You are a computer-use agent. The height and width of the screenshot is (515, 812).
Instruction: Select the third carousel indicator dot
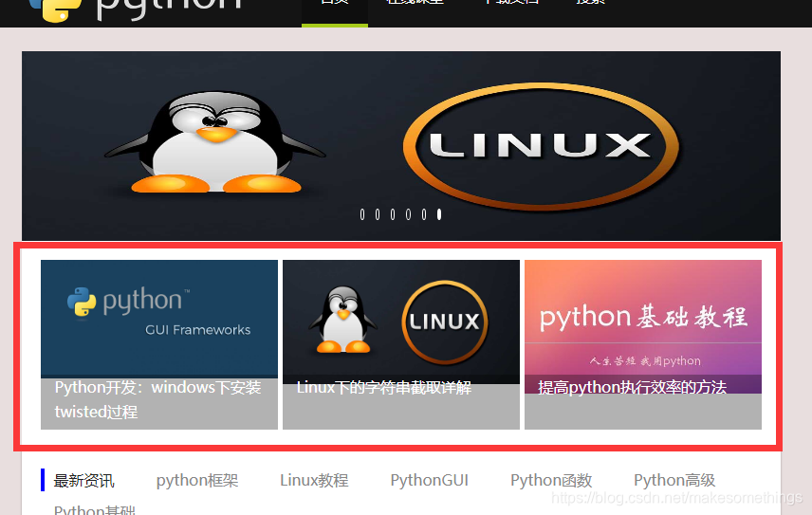pos(393,214)
